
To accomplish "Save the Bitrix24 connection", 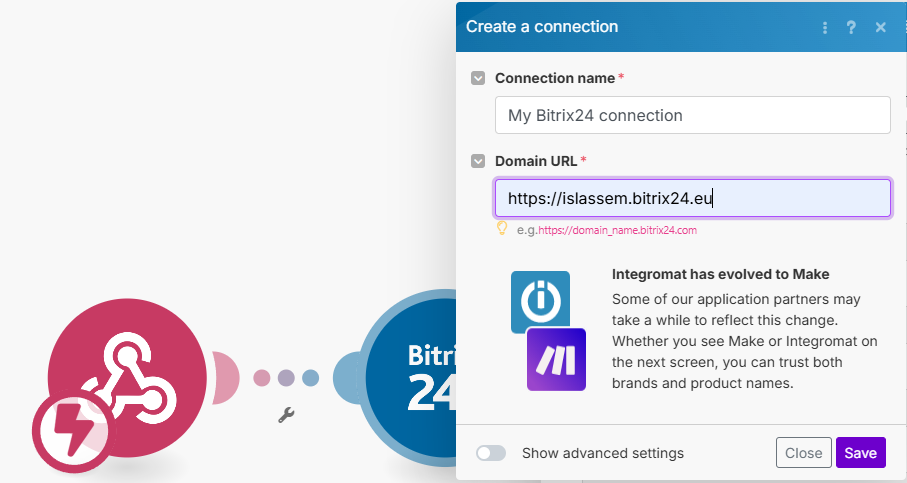I will click(860, 453).
